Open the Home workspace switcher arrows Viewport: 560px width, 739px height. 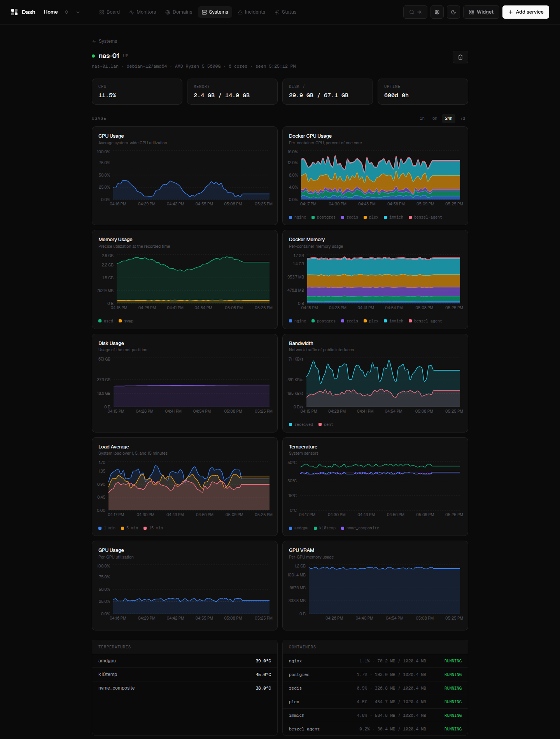(66, 12)
